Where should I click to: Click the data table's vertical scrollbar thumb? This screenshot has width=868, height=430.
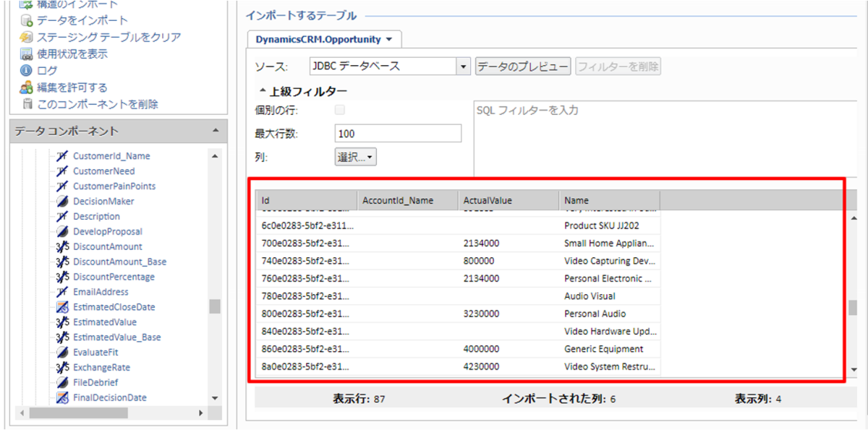853,308
